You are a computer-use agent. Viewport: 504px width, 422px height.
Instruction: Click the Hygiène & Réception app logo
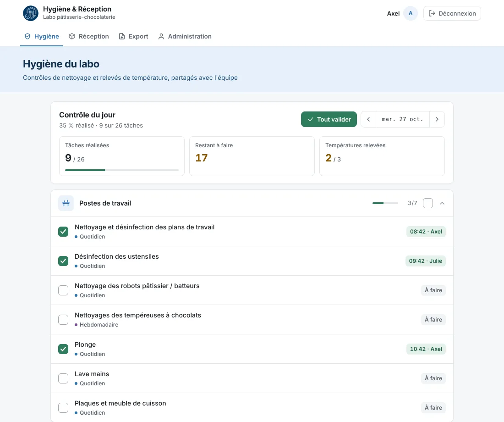31,13
